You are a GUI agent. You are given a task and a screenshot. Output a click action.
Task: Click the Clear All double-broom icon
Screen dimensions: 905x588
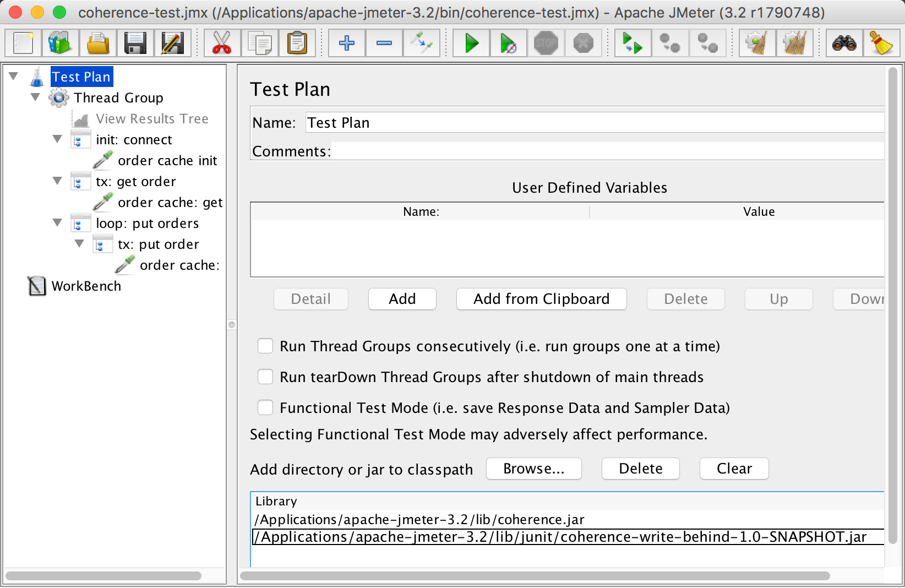[795, 43]
